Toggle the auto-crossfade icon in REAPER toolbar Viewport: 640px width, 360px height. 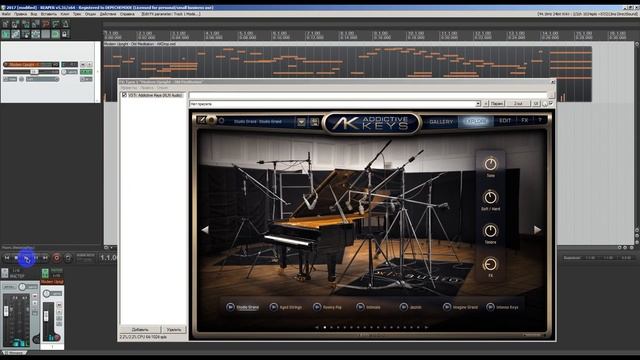6,34
